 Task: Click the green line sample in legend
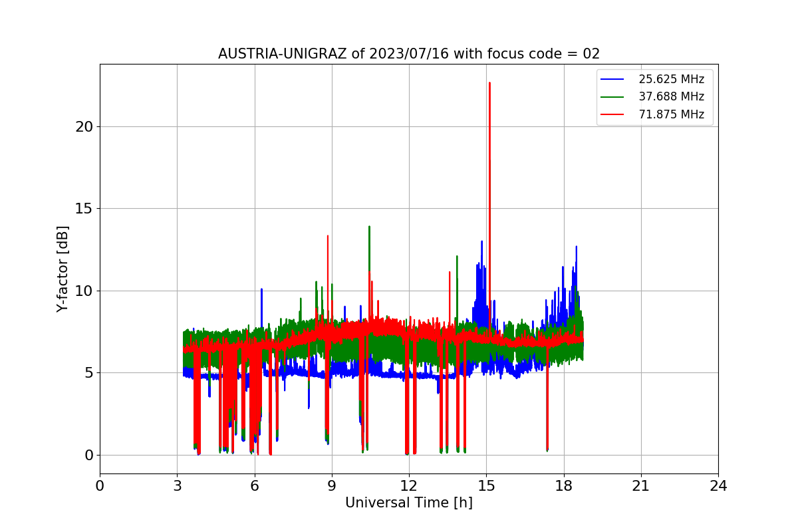pyautogui.click(x=612, y=96)
